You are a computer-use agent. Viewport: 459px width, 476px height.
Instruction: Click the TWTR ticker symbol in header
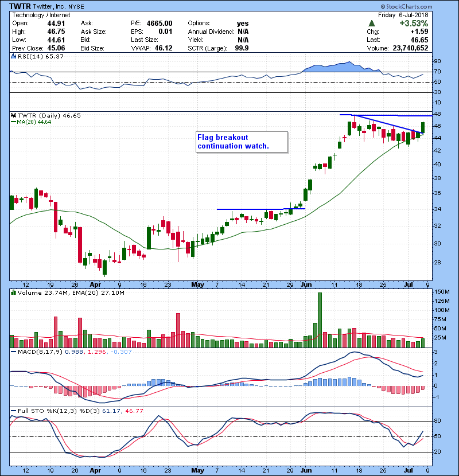[20, 6]
